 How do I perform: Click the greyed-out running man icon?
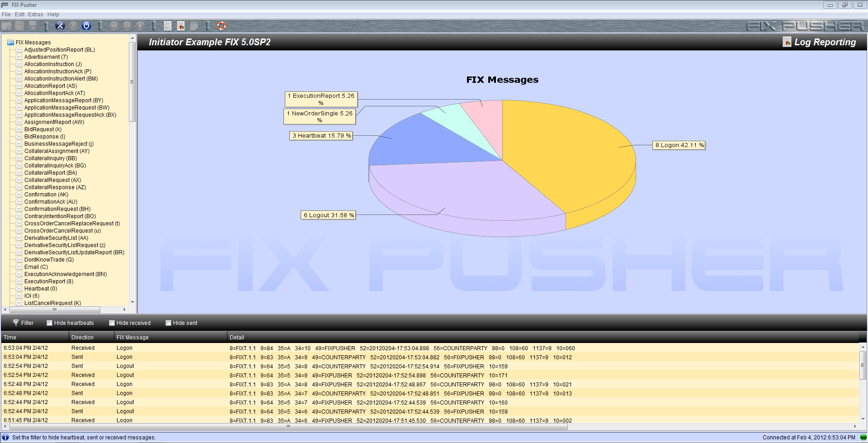coord(73,26)
